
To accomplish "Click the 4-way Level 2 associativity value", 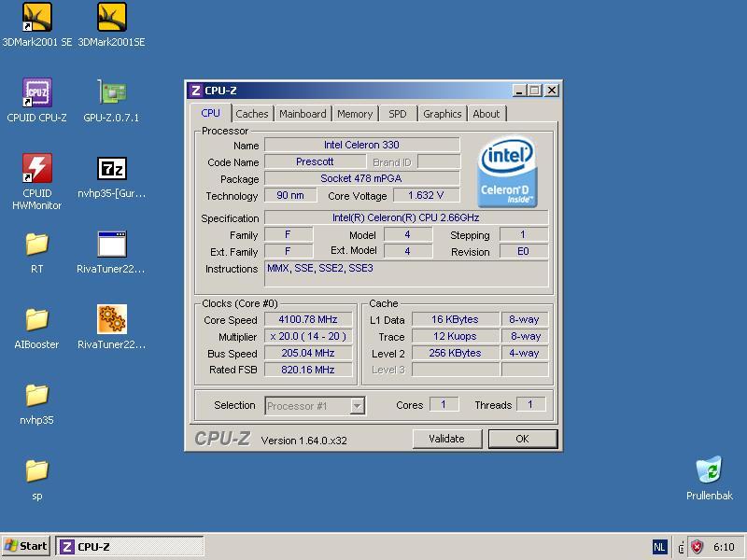I will pos(525,353).
